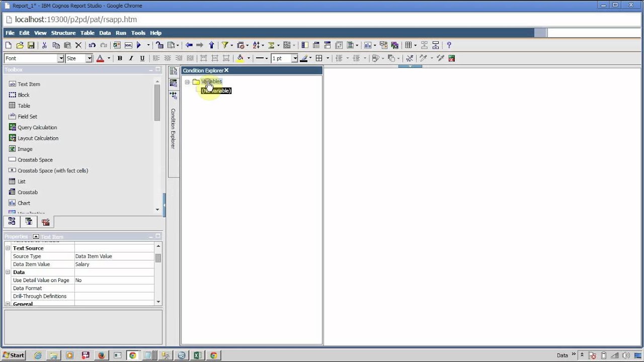The width and height of the screenshot is (644, 362).
Task: Click the Filters funnel icon
Action: (225, 45)
